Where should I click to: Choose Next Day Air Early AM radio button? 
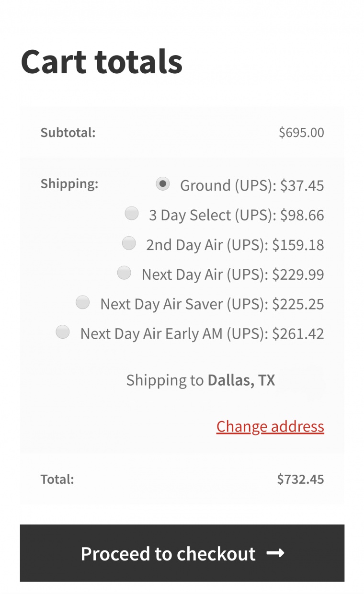coord(63,332)
